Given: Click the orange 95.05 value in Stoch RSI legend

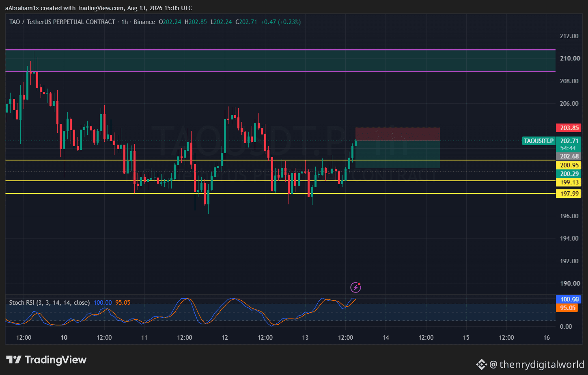Looking at the screenshot, I should tap(123, 303).
